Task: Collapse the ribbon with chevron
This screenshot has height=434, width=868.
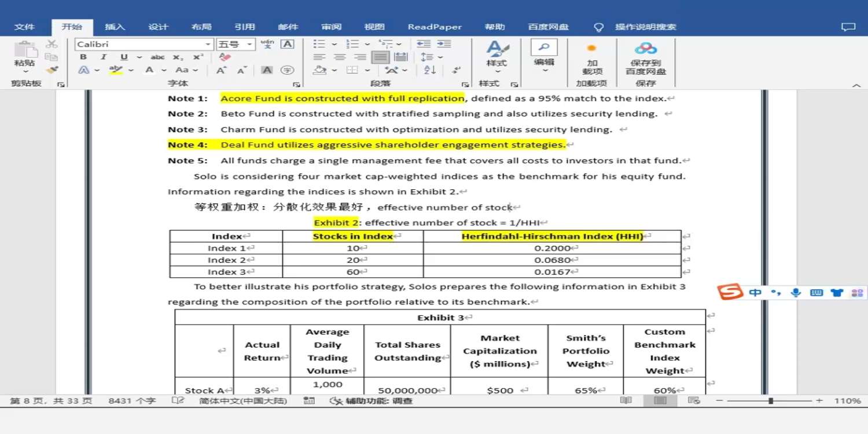Action: pyautogui.click(x=857, y=85)
